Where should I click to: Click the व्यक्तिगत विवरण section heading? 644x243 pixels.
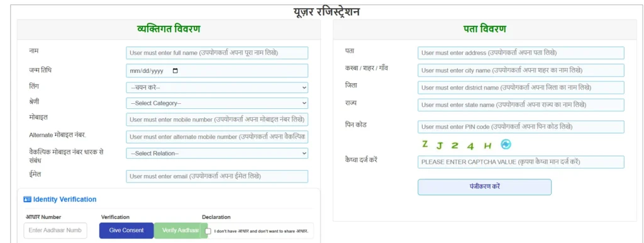[169, 29]
